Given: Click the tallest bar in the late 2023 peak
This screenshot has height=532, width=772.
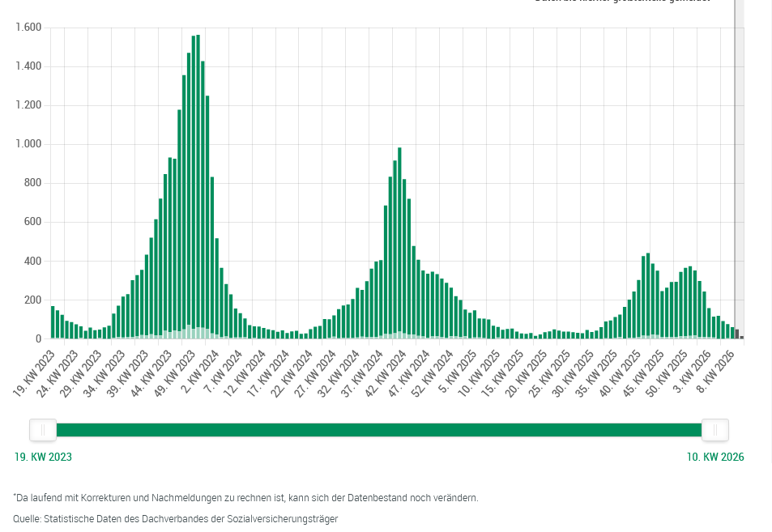Looking at the screenshot, I should click(198, 186).
